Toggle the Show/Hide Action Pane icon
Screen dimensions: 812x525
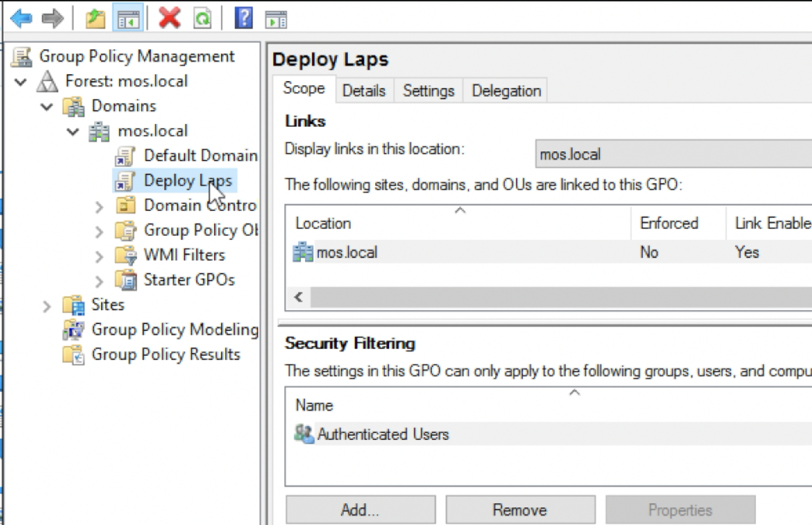coord(276,20)
